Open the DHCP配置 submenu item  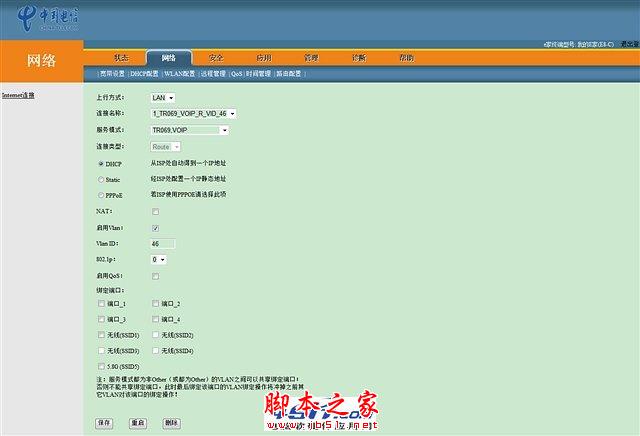coord(144,74)
